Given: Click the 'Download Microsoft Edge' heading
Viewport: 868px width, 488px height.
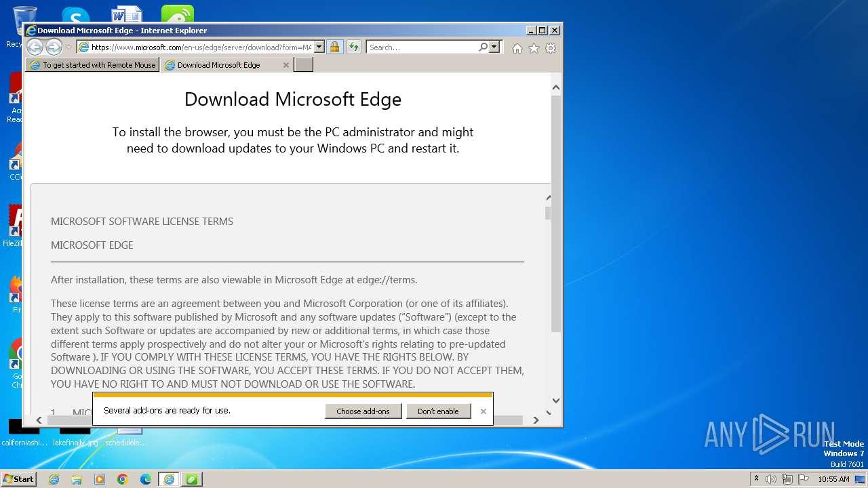Looking at the screenshot, I should (x=293, y=99).
